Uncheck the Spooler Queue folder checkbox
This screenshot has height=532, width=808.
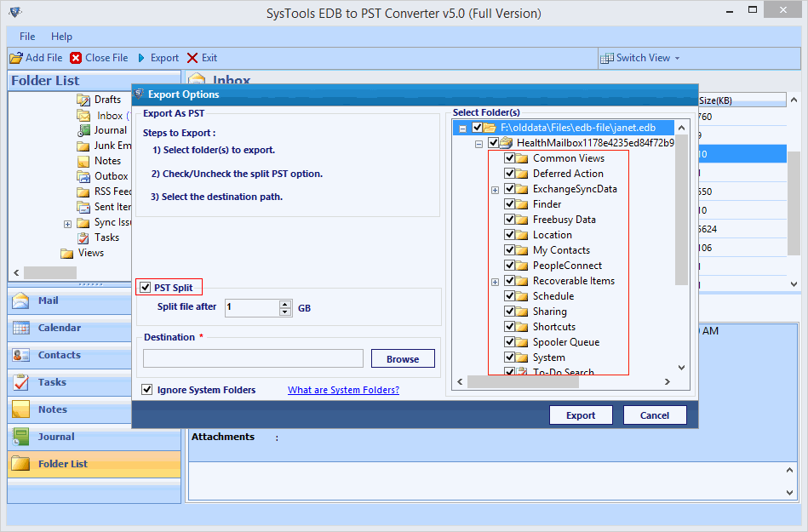[509, 341]
